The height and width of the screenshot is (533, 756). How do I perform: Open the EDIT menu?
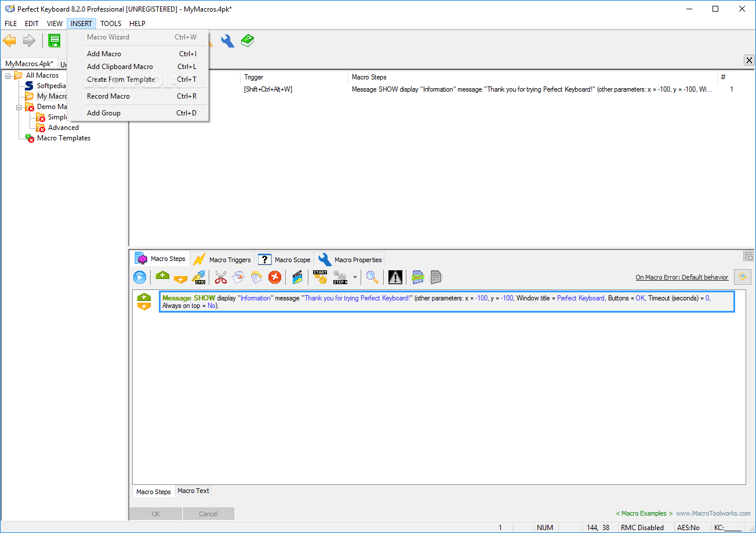point(32,24)
